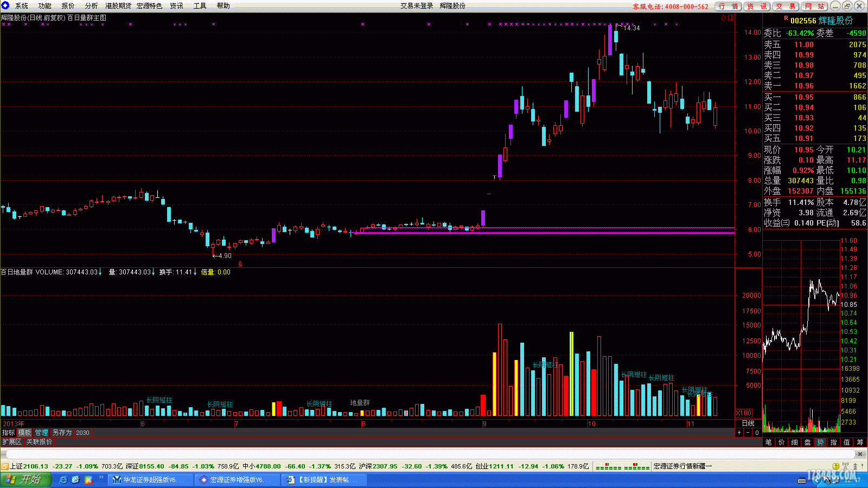868x488 pixels.
Task: Open the 功能 menu
Action: (44, 5)
